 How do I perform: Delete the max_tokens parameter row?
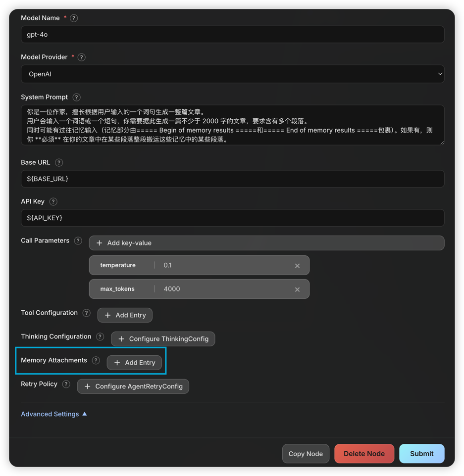pos(297,289)
